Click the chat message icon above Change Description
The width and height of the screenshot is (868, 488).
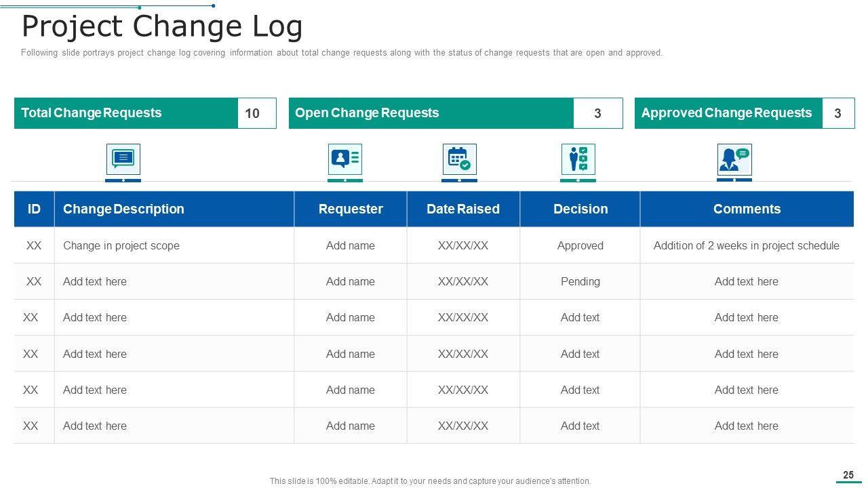tap(123, 159)
